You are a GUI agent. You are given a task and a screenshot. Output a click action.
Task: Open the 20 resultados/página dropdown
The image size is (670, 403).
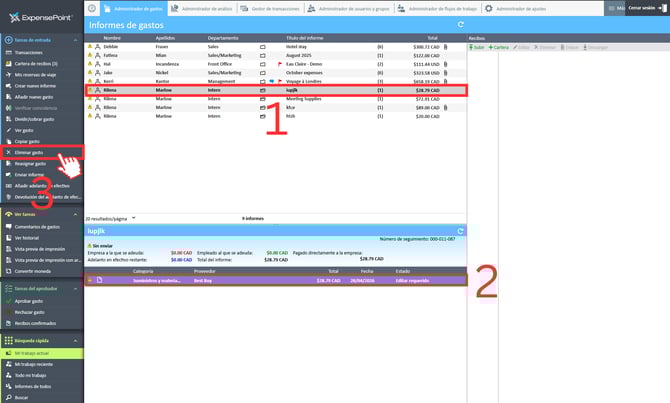coord(134,217)
